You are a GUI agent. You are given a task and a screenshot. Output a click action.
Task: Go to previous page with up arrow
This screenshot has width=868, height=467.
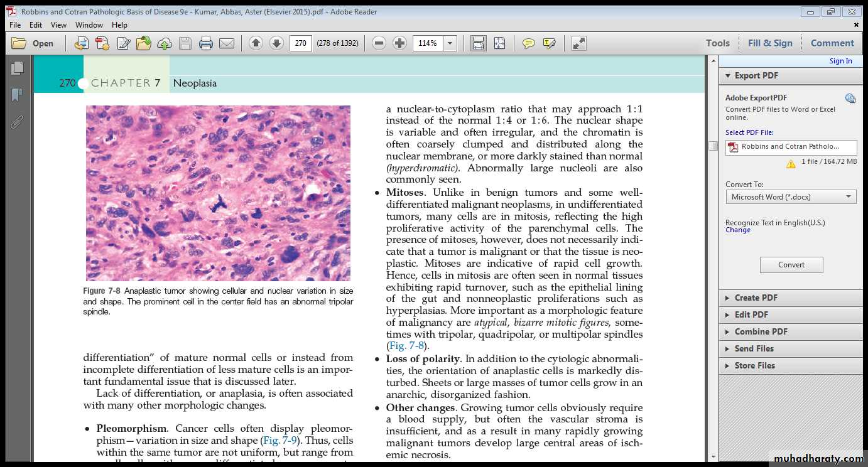click(x=256, y=43)
